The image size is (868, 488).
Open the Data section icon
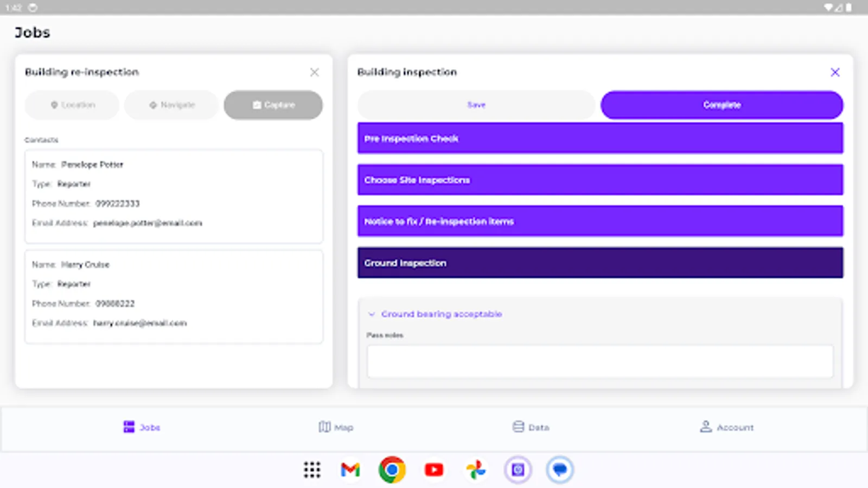point(518,427)
